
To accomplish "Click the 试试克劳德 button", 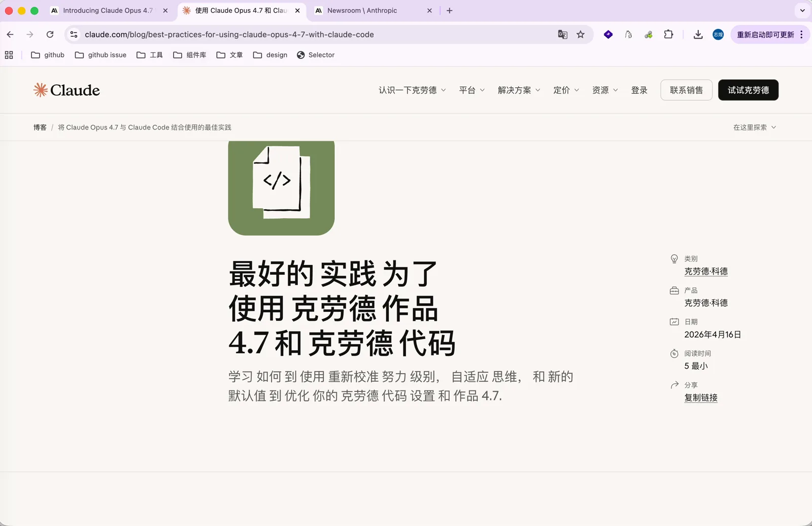I will [748, 90].
